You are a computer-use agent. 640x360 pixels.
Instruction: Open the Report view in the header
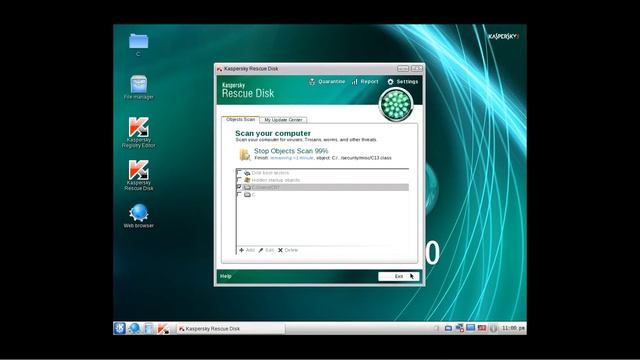click(365, 82)
